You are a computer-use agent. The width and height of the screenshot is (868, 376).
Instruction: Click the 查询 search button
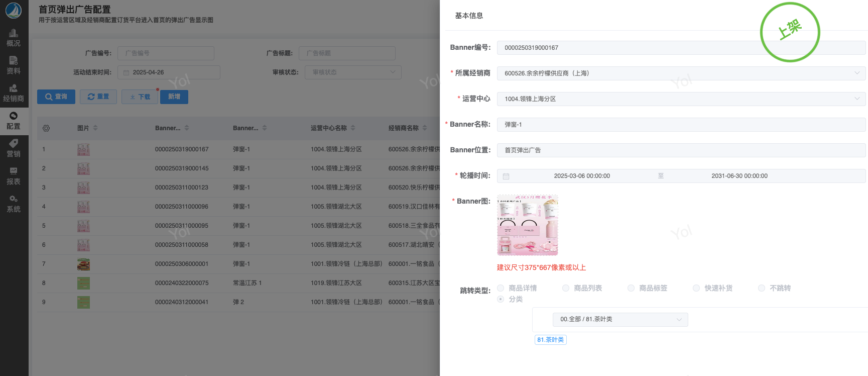point(56,97)
